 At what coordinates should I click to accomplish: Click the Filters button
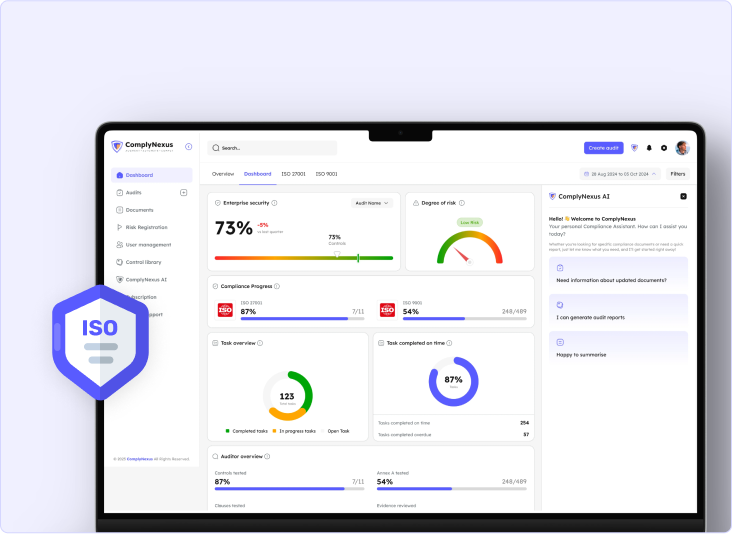[678, 174]
